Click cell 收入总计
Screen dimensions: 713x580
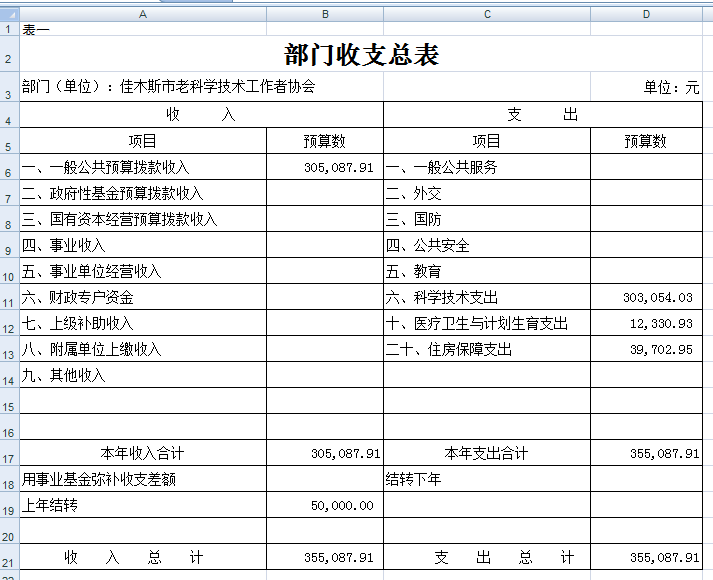pyautogui.click(x=143, y=557)
